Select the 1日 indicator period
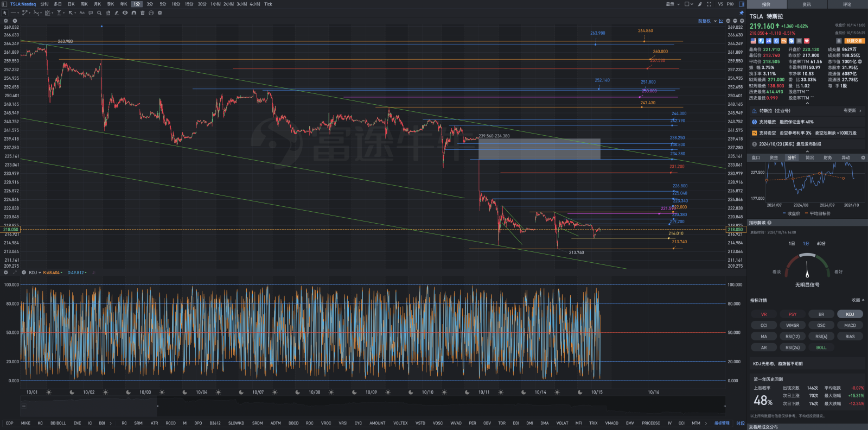 pyautogui.click(x=792, y=243)
